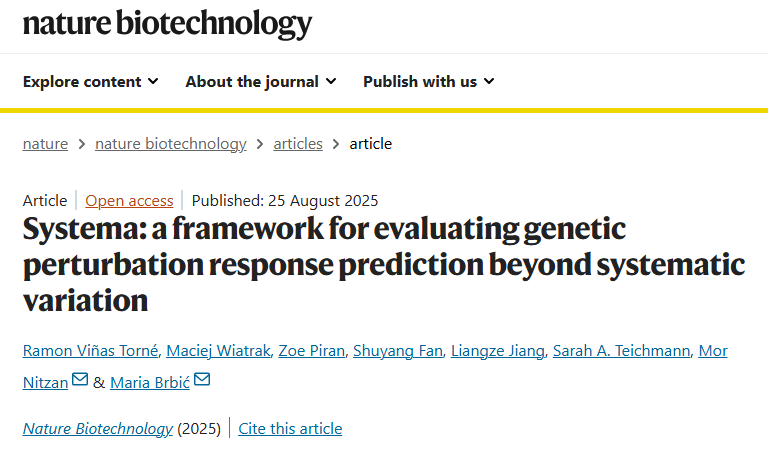Open author Zoe Piran

(312, 351)
